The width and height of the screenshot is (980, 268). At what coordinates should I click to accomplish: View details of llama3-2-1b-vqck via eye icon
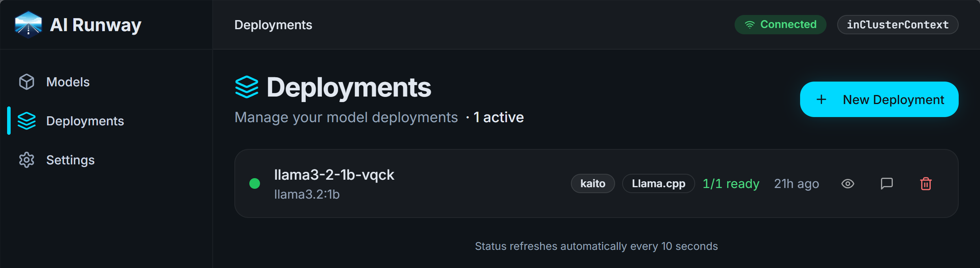click(x=849, y=184)
